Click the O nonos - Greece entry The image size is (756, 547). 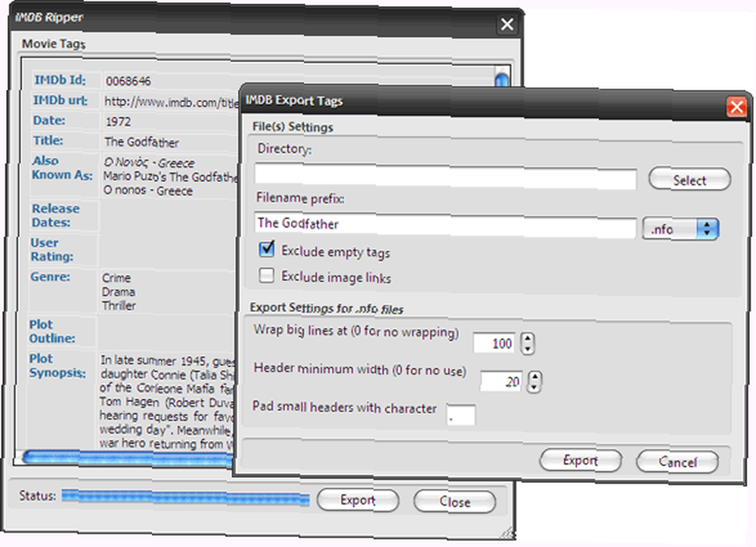pyautogui.click(x=148, y=190)
